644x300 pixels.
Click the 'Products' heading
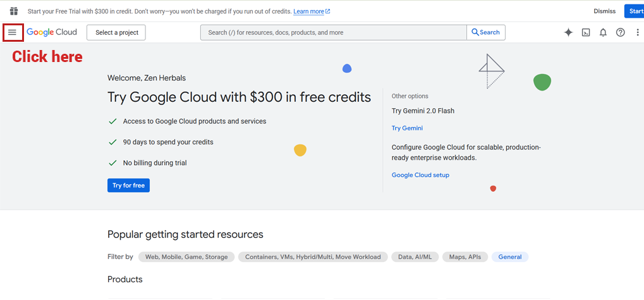(x=125, y=279)
